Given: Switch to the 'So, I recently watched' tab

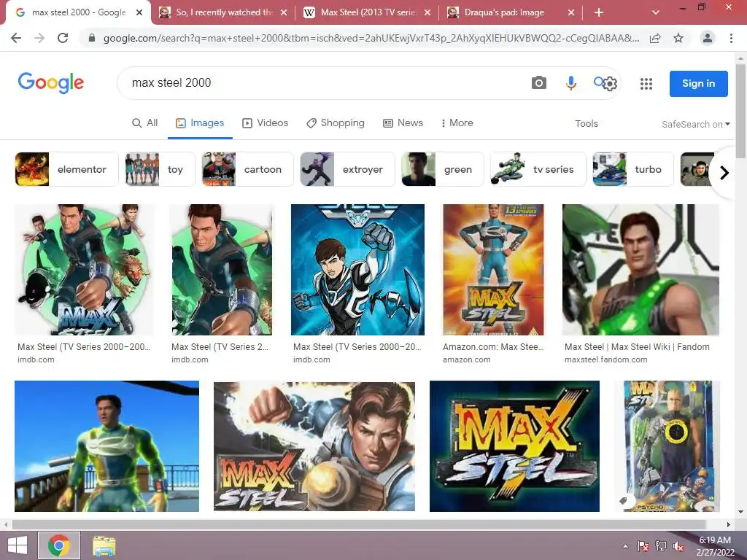Looking at the screenshot, I should 223,12.
